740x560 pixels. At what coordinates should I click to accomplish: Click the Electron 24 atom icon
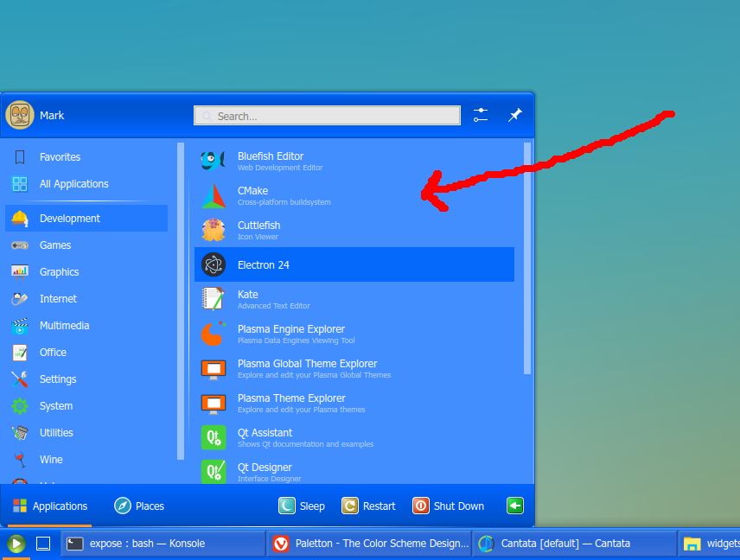pos(214,264)
